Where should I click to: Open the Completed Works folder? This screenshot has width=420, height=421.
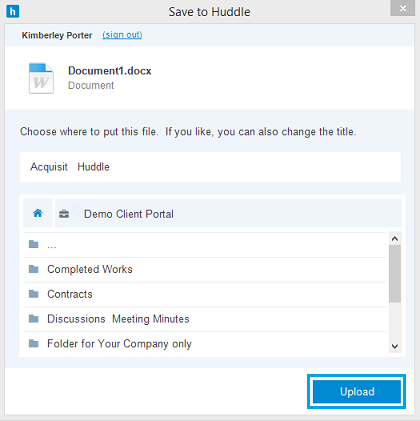coord(205,270)
